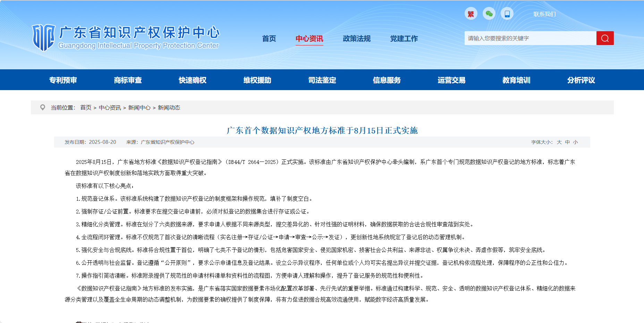This screenshot has height=323, width=644.
Task: Click the paragraph starting 7.操作指引简洁清晰
Action: click(251, 276)
